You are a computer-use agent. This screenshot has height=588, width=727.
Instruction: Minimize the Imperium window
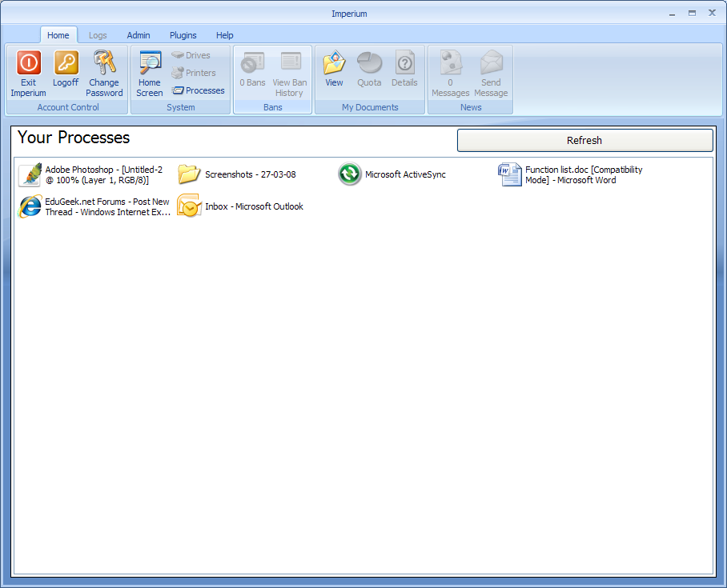tap(673, 14)
